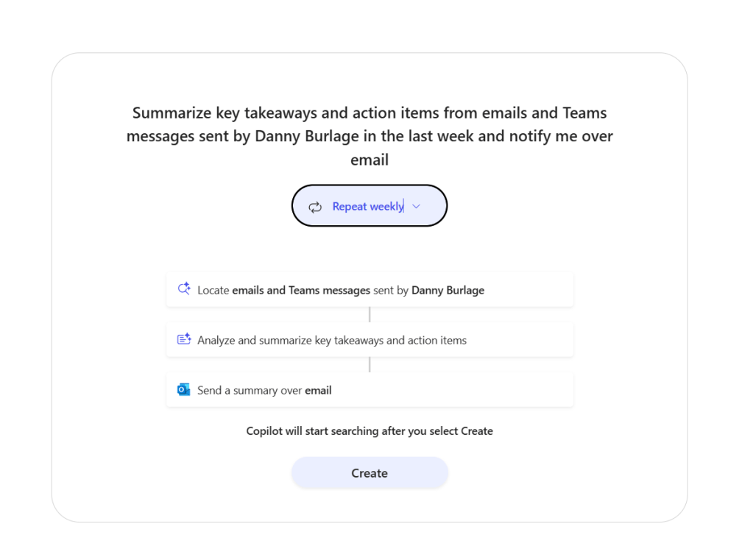
Task: Select the Send a summary over email step
Action: (x=370, y=390)
